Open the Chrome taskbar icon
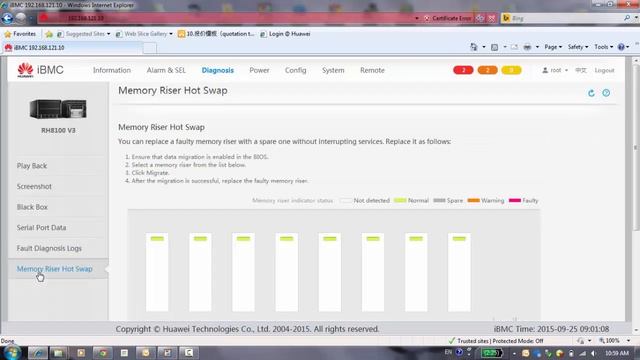 [x=102, y=353]
